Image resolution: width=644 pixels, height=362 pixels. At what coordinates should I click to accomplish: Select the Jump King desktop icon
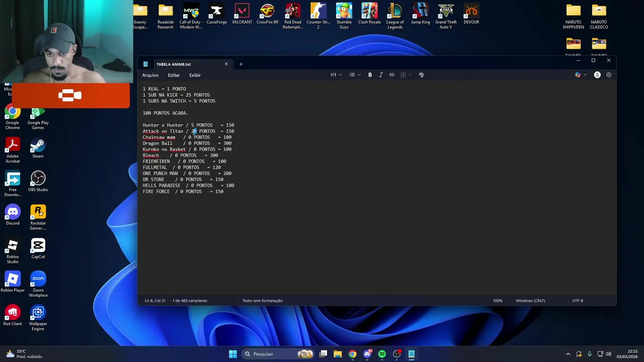[420, 14]
